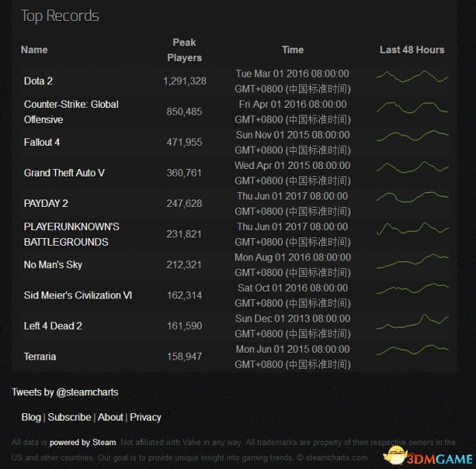The height and width of the screenshot is (469, 476).
Task: Open the Left 4 Dead 2 link
Action: click(x=53, y=326)
